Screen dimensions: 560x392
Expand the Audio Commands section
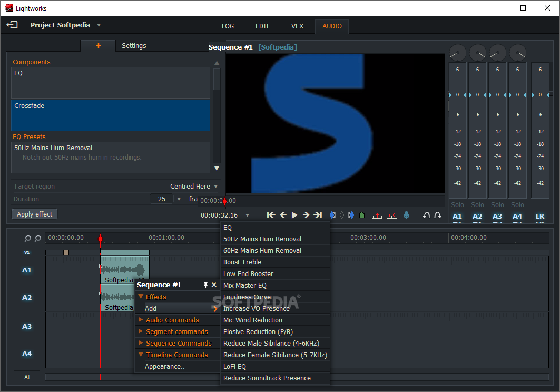click(141, 320)
